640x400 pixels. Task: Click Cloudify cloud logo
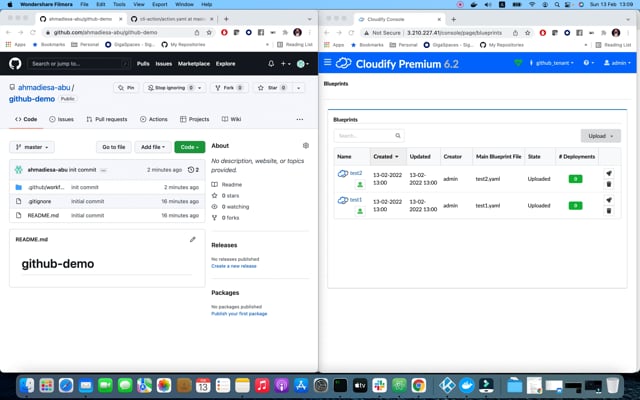coord(344,63)
